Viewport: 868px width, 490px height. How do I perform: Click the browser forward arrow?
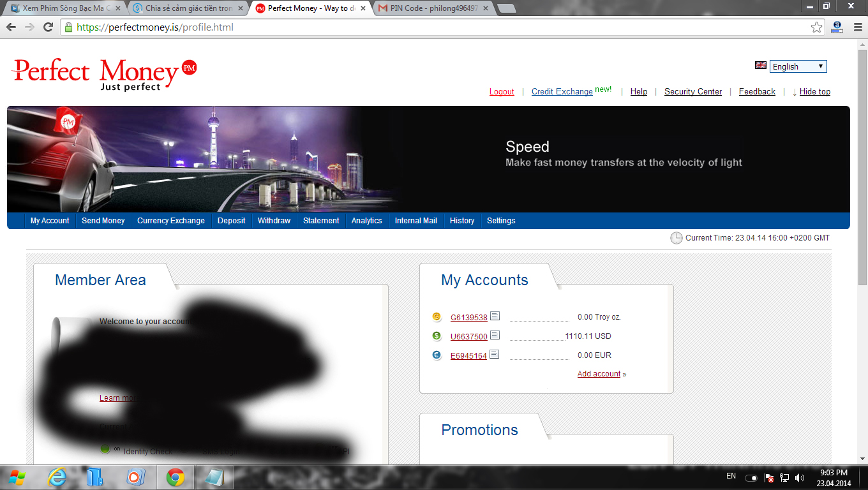click(x=29, y=27)
